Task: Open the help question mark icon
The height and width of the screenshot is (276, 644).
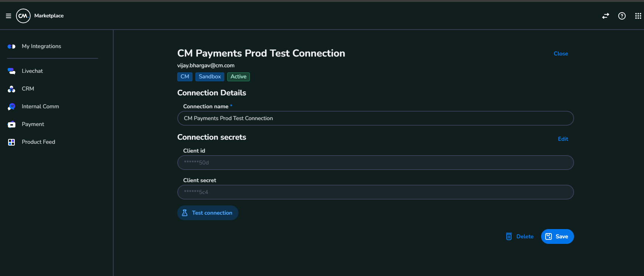Action: (622, 16)
